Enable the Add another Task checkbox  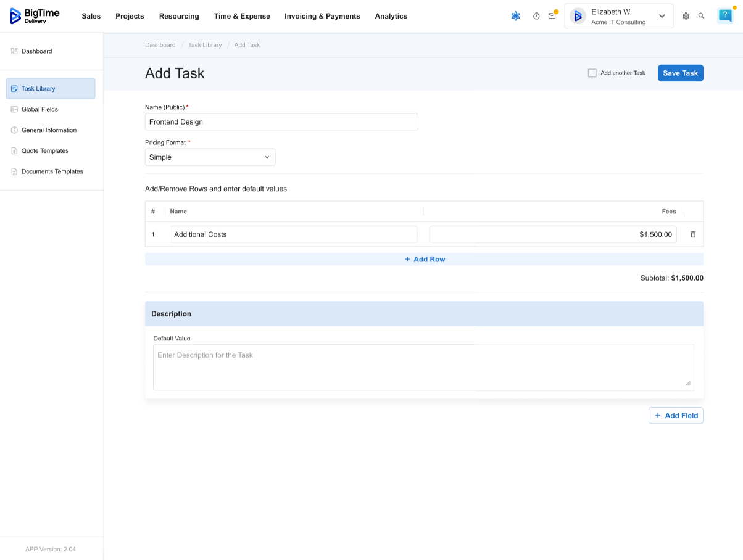click(592, 73)
